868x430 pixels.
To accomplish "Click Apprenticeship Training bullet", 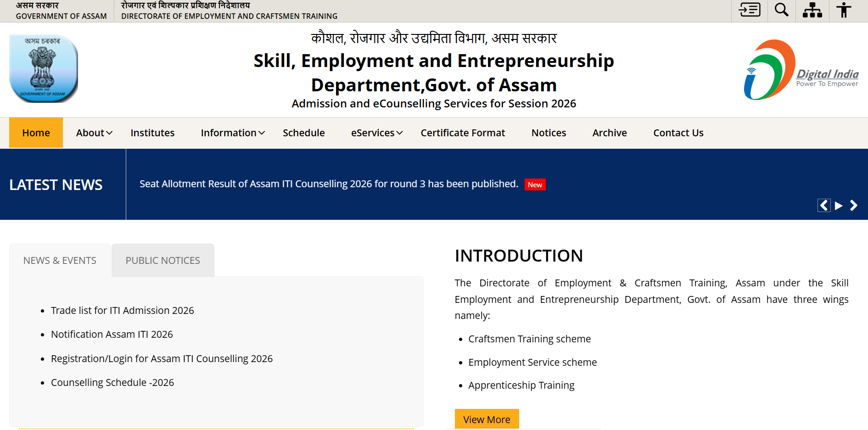I will (x=521, y=385).
